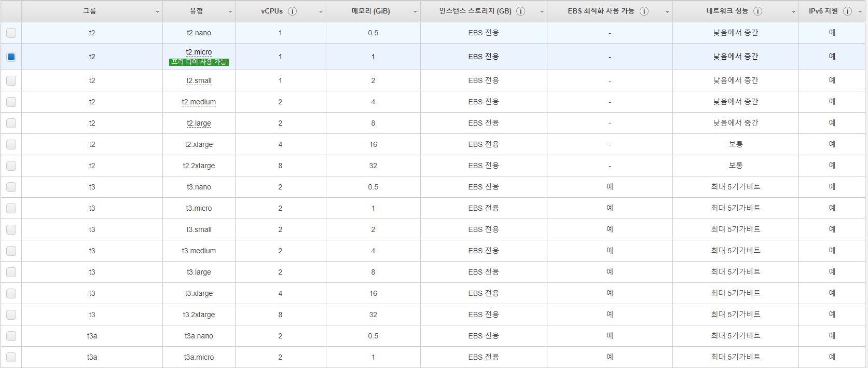Select the t2.nano row checkbox

coord(11,33)
